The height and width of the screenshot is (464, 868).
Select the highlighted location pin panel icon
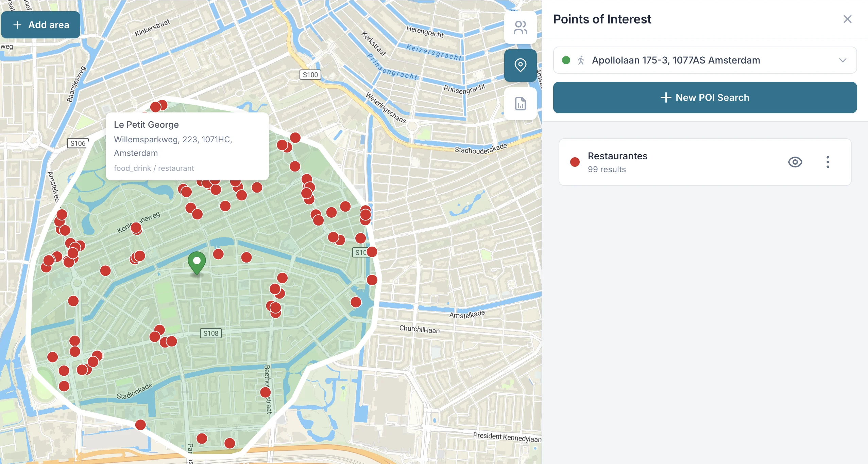pyautogui.click(x=520, y=66)
